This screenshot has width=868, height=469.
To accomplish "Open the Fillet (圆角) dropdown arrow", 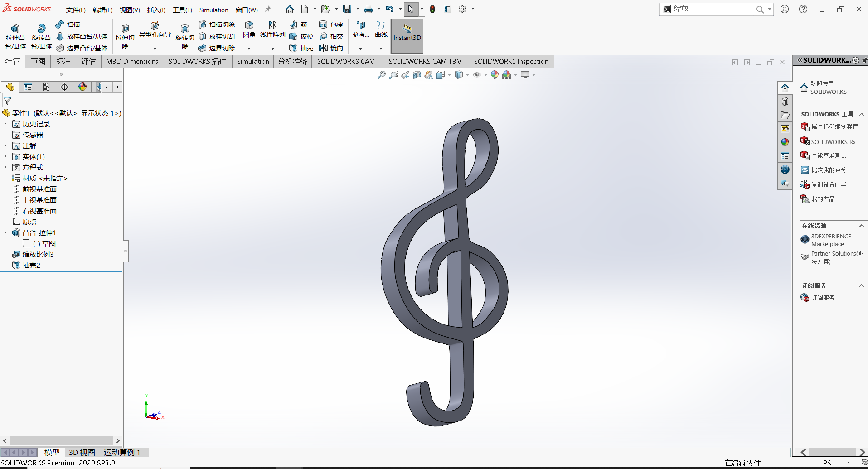I will pos(249,49).
